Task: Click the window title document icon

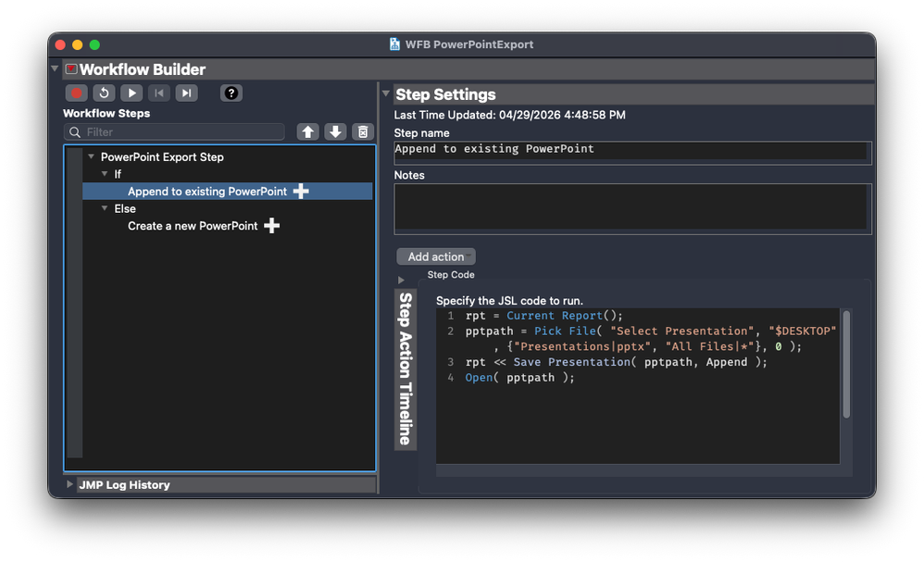Action: coord(394,44)
